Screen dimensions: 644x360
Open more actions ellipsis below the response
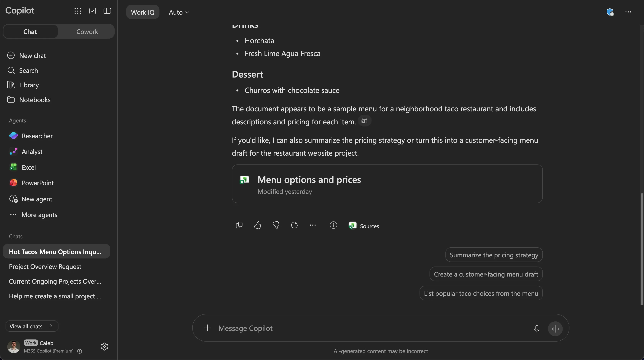tap(313, 225)
